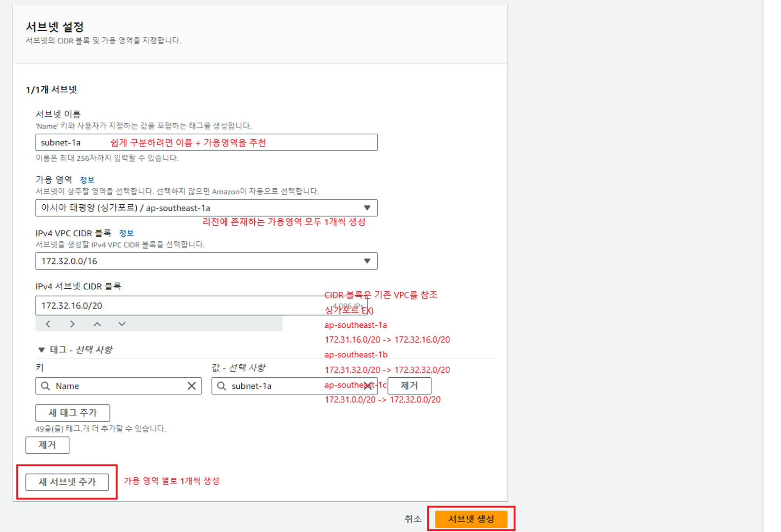Open the IPv4 VPC CIDR block dropdown

206,261
